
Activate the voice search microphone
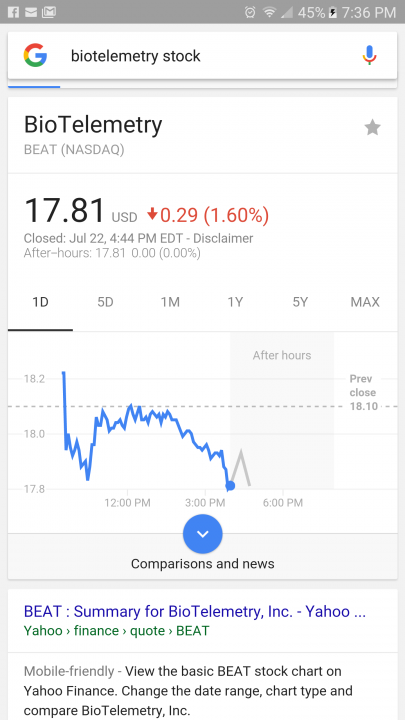click(369, 56)
